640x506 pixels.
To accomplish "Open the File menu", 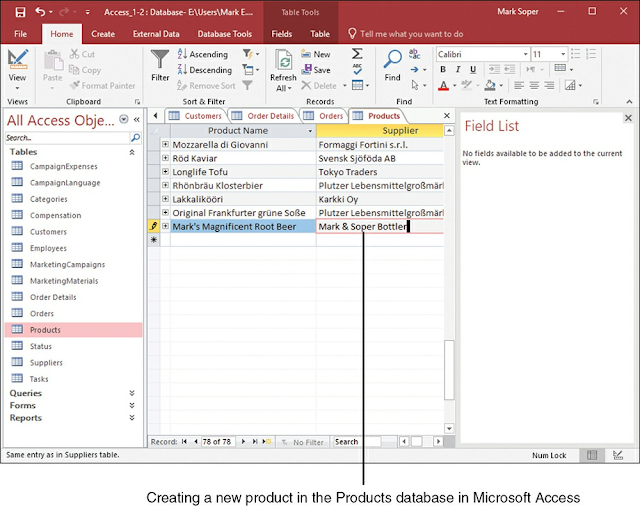I will pyautogui.click(x=20, y=34).
